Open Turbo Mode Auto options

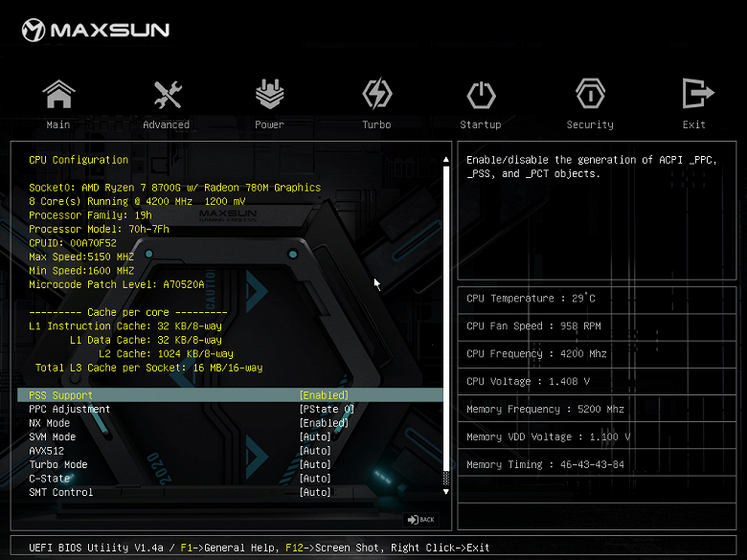(x=315, y=464)
